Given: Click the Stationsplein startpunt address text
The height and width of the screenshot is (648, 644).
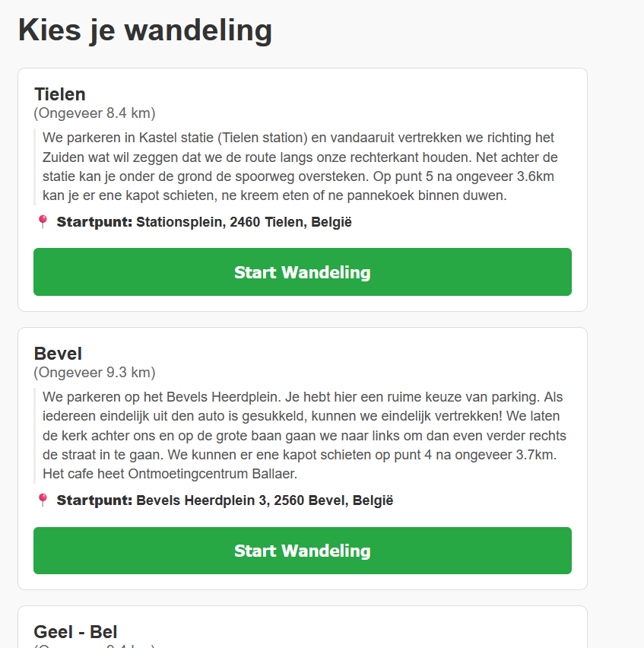Looking at the screenshot, I should (243, 222).
